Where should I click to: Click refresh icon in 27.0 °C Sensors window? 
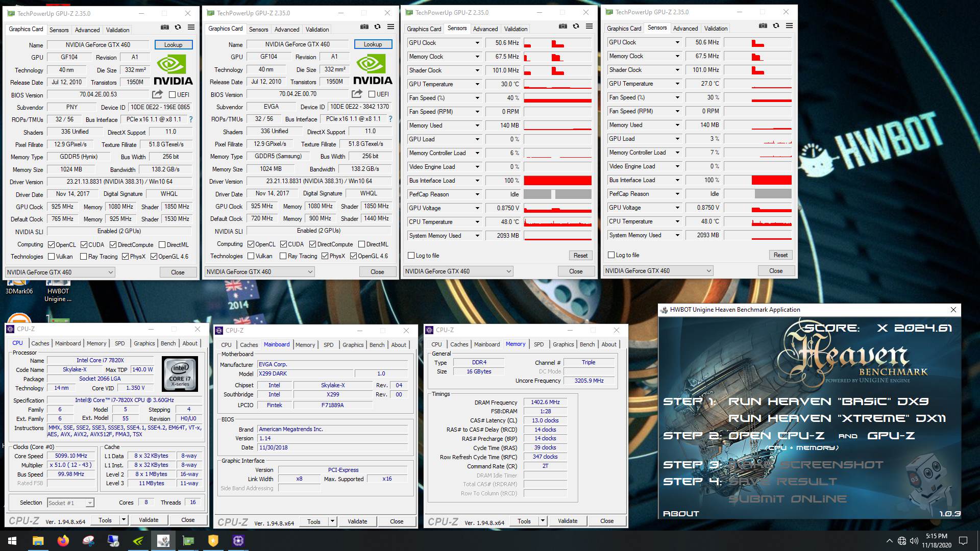coord(776,26)
